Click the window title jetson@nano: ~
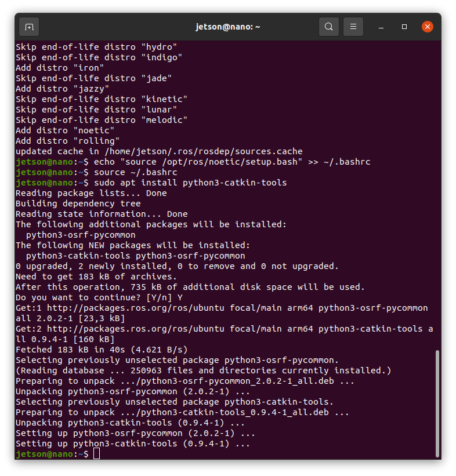This screenshot has height=476, width=456. (x=228, y=27)
